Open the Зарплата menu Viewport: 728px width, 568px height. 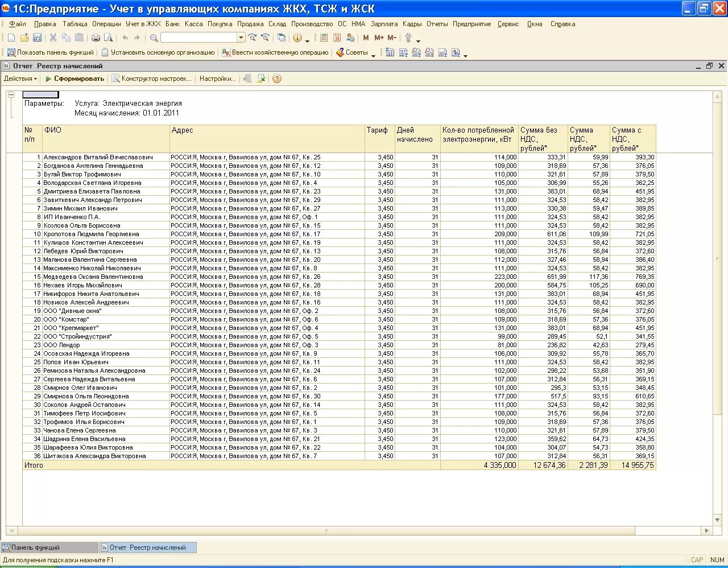[384, 24]
